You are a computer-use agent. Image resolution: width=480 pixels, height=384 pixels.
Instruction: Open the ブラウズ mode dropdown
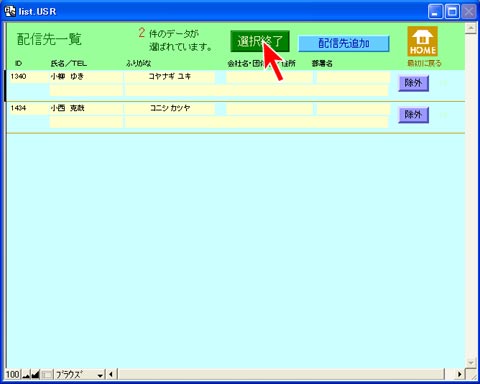(x=80, y=374)
